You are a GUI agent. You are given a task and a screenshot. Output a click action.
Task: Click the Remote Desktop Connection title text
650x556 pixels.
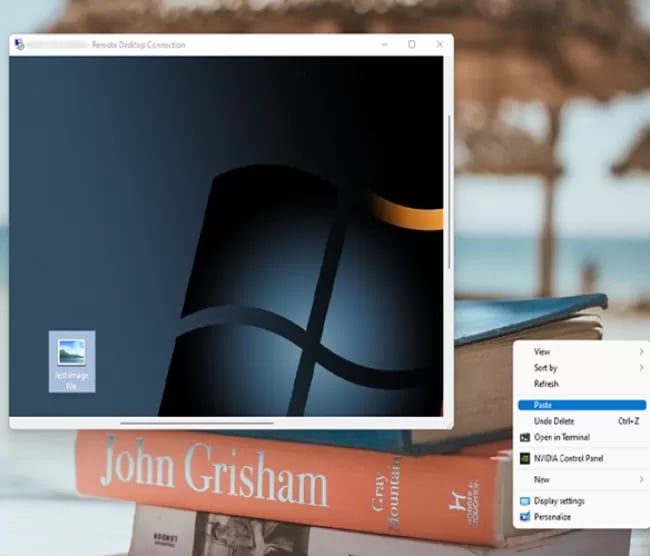click(138, 45)
